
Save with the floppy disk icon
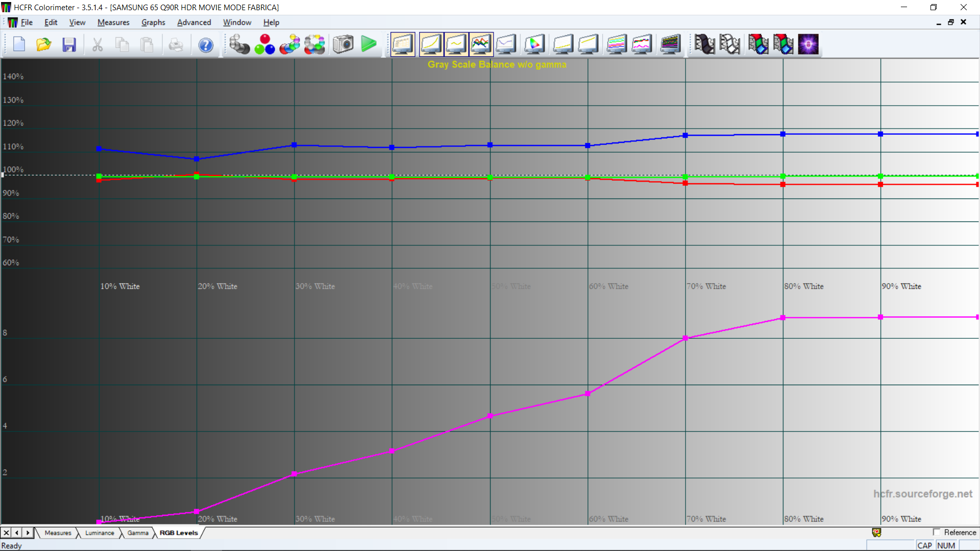tap(69, 44)
